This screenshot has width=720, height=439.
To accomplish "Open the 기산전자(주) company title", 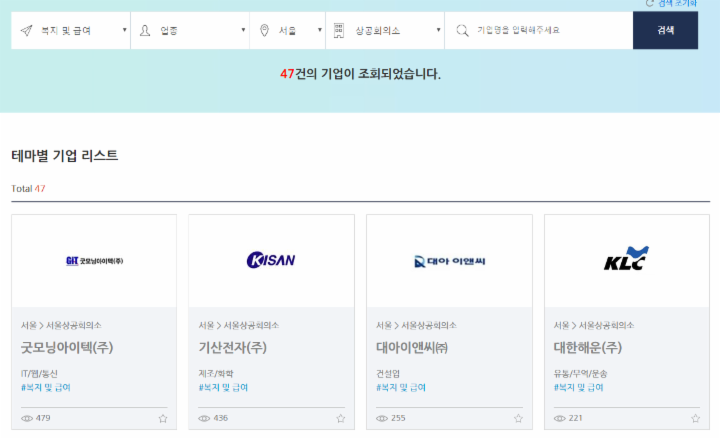I will [233, 348].
